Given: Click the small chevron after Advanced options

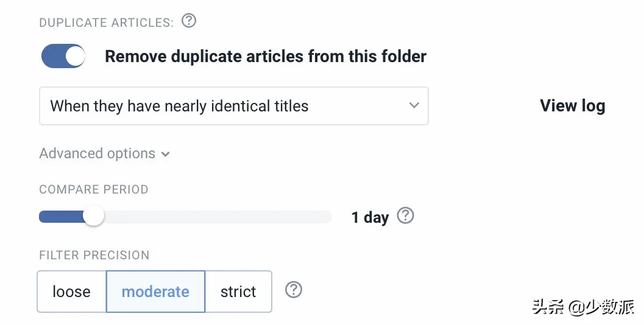Looking at the screenshot, I should pos(166,155).
